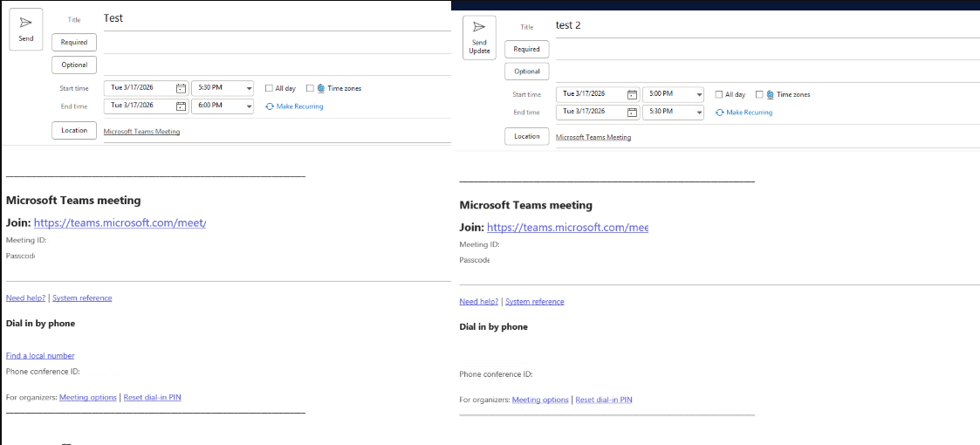Click the Title field containing test 2

[x=767, y=25]
